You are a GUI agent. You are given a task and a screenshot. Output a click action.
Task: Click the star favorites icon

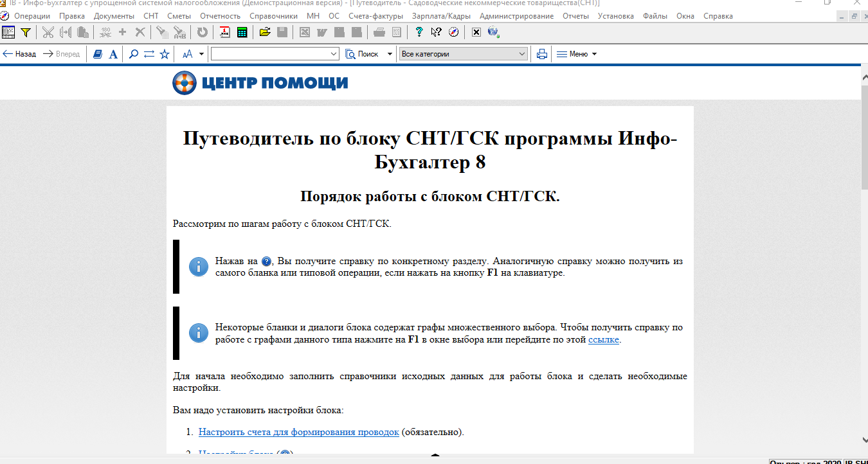165,54
